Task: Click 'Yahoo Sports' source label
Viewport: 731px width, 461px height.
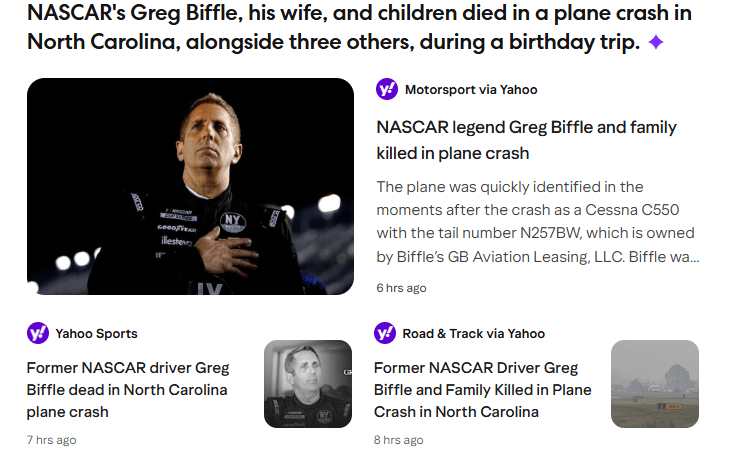Action: [x=96, y=334]
